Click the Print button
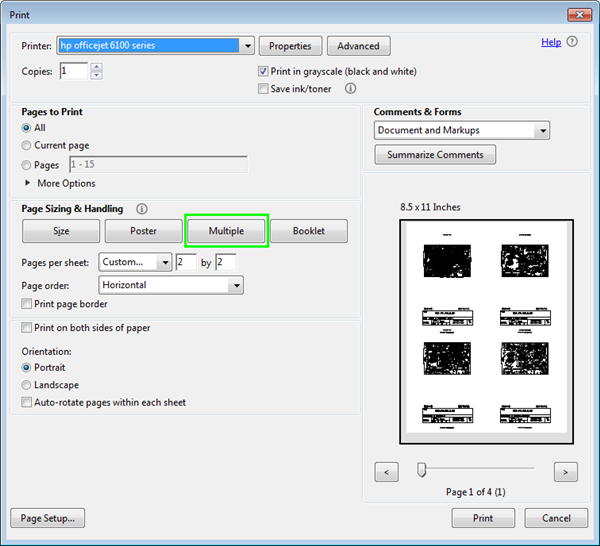 (x=483, y=518)
